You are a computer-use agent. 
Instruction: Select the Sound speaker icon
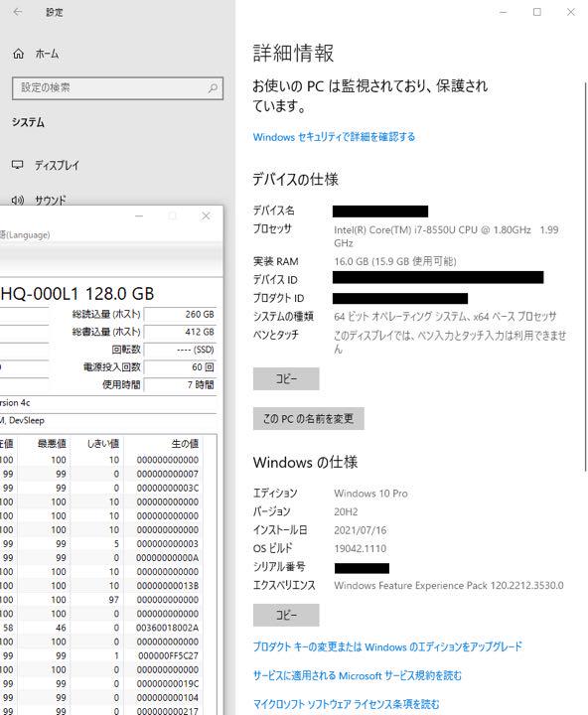point(17,200)
